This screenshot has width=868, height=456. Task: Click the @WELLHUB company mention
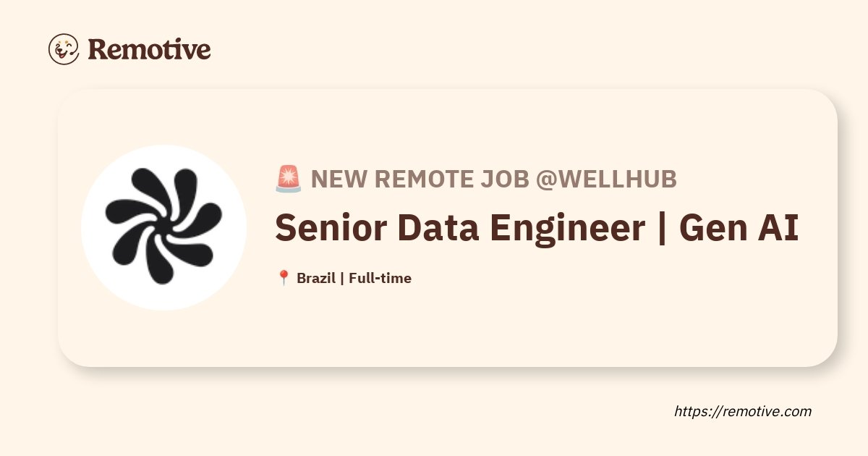(x=605, y=180)
